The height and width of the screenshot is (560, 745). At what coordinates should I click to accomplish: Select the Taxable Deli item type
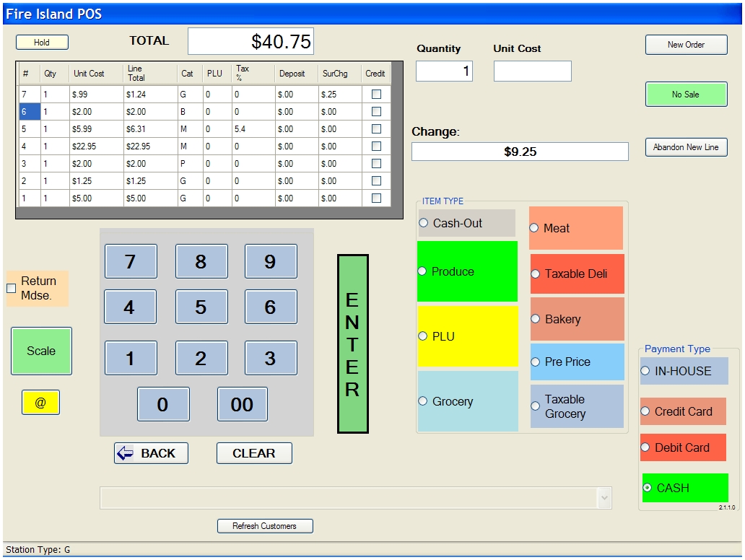[x=536, y=274]
